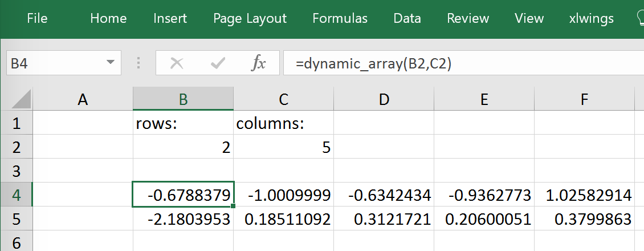Image resolution: width=644 pixels, height=251 pixels.
Task: Select column F header
Action: tap(584, 99)
